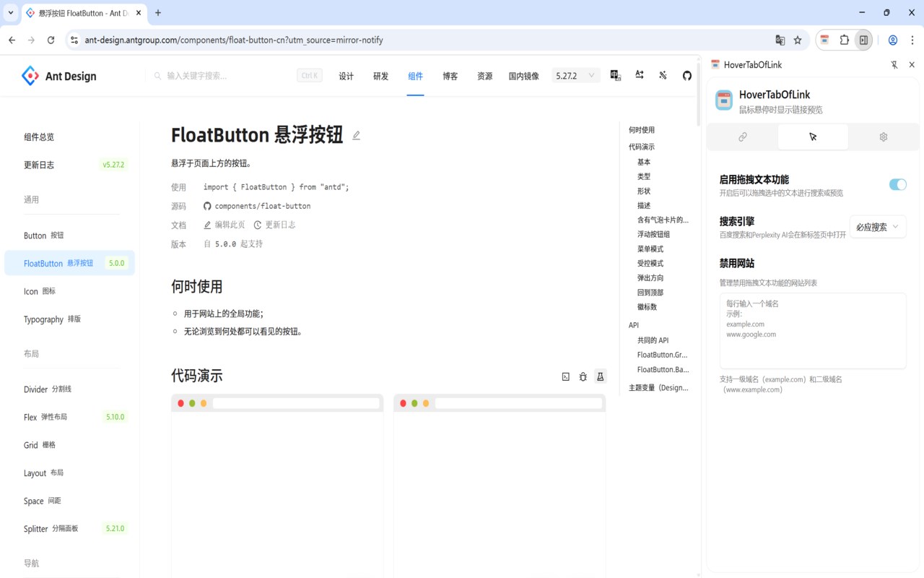
Task: Go back to the previous page
Action: (12, 40)
